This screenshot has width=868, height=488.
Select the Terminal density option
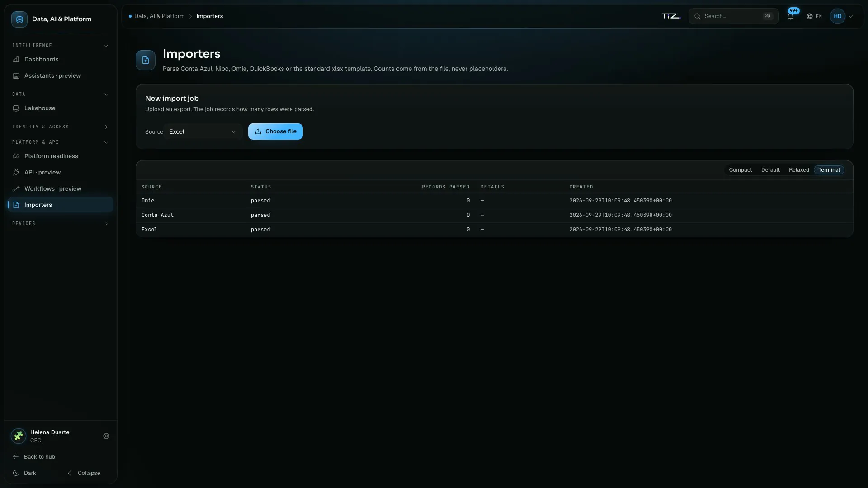[829, 170]
